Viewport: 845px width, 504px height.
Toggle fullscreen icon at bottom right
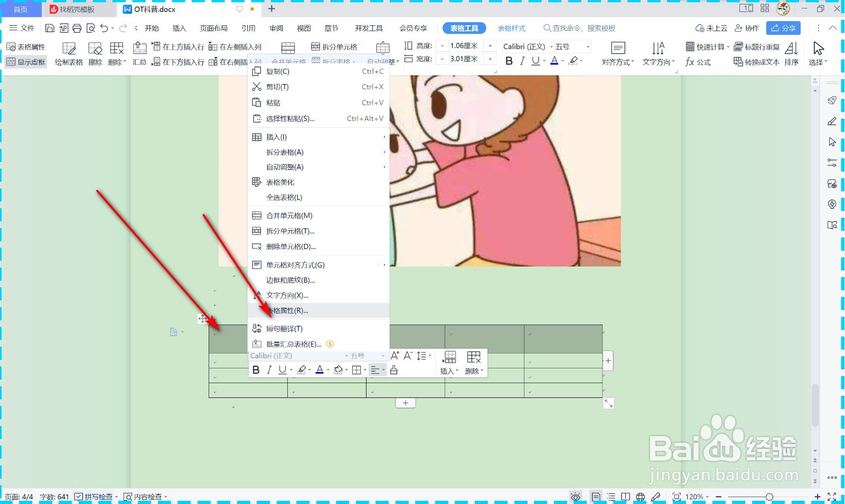click(832, 497)
